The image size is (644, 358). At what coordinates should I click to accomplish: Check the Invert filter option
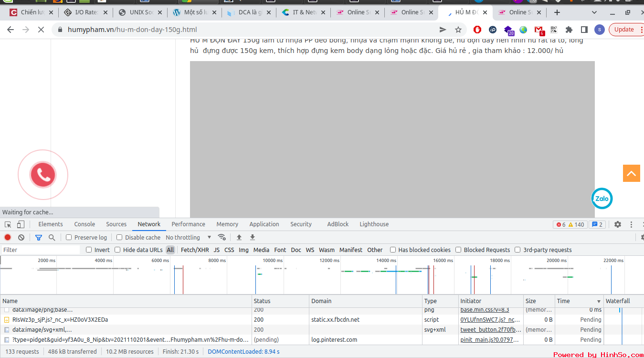(89, 250)
